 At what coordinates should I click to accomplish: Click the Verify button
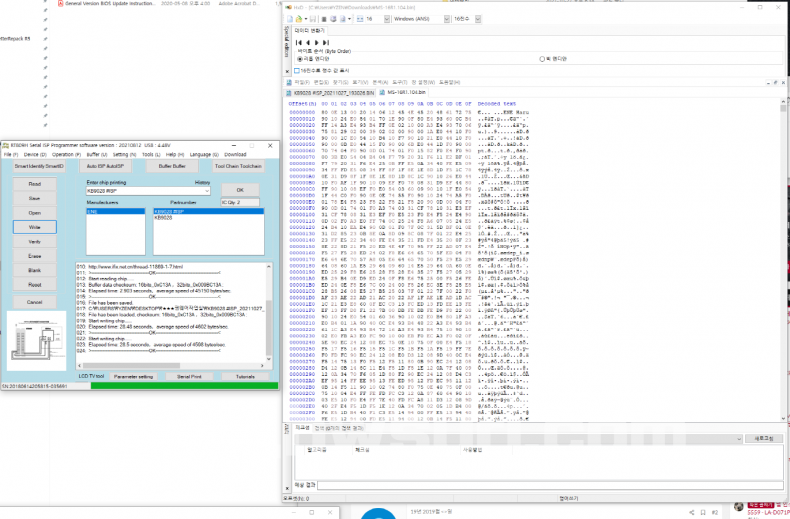click(35, 242)
